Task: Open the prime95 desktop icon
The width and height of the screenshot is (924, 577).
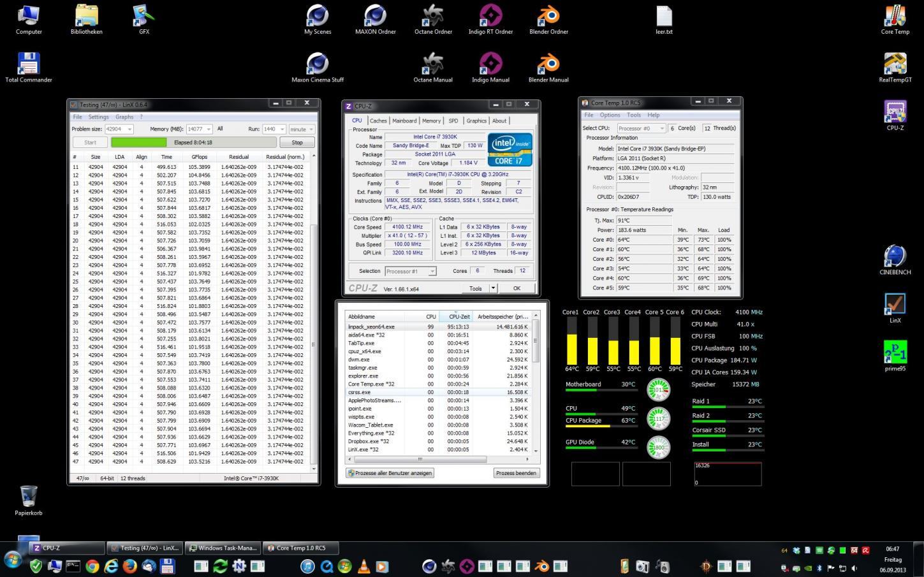Action: [895, 356]
